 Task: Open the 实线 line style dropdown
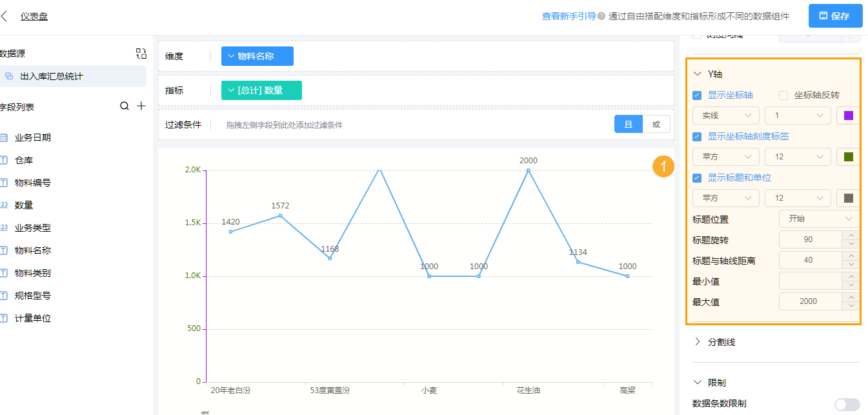(x=725, y=116)
